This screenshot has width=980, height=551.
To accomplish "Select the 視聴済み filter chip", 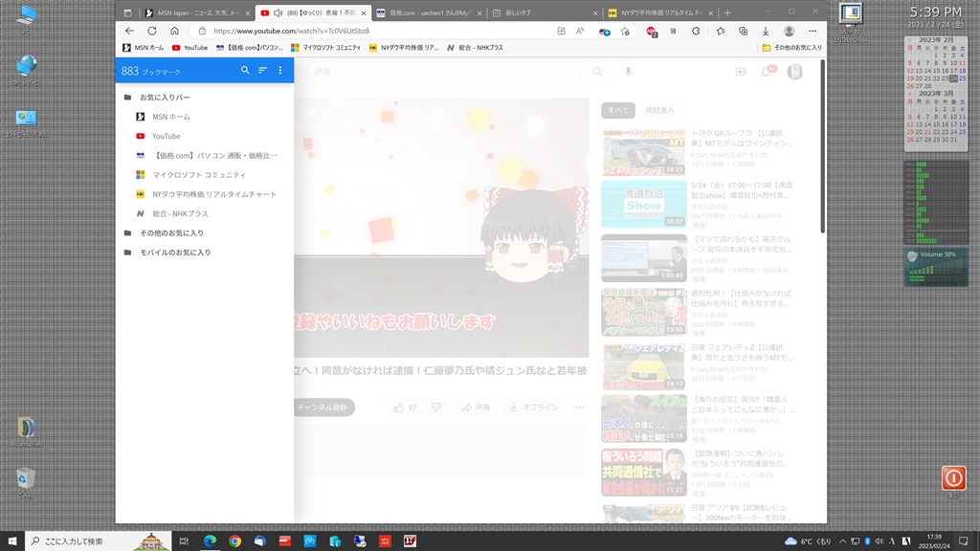I will 659,111.
